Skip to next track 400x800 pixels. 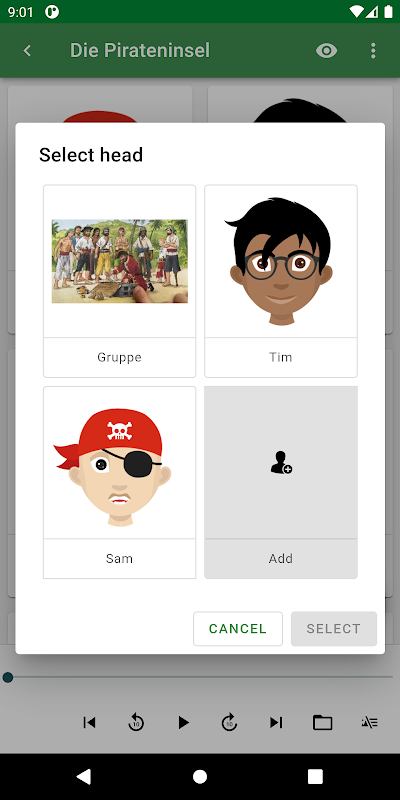click(276, 722)
